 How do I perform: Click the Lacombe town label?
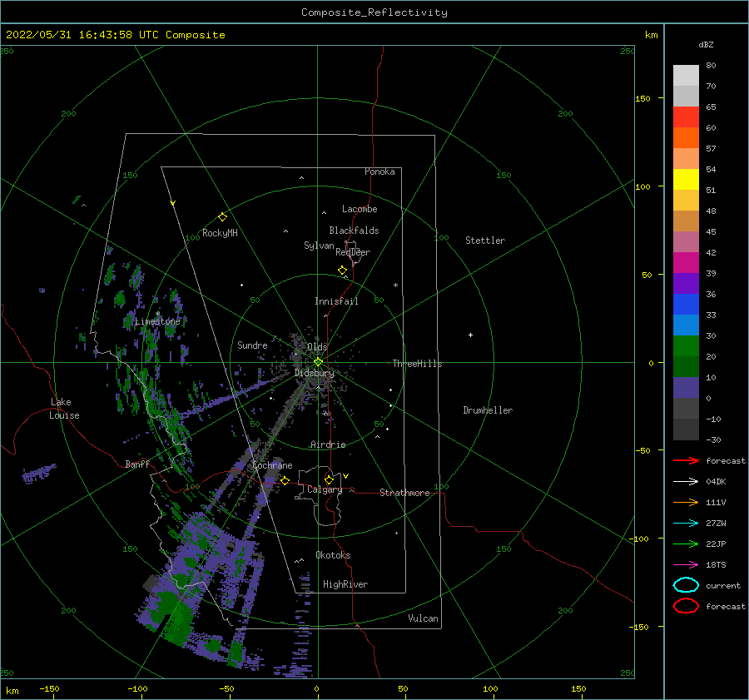tap(360, 209)
